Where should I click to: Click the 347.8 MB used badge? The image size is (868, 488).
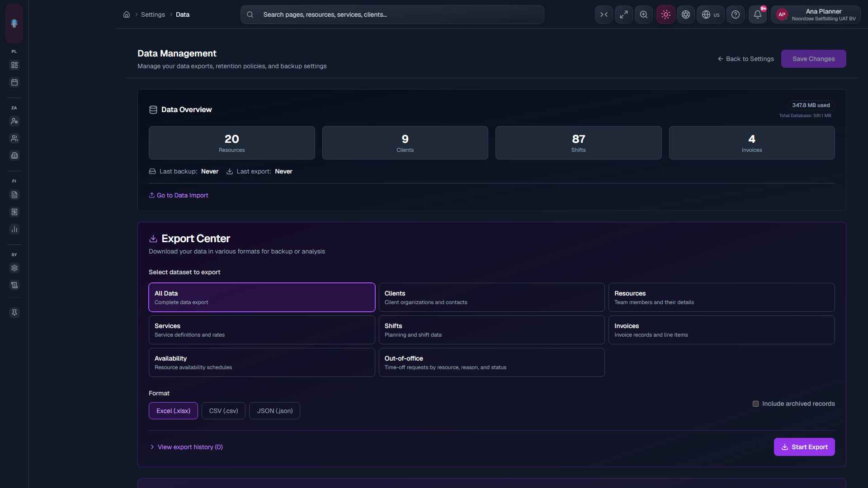click(811, 105)
